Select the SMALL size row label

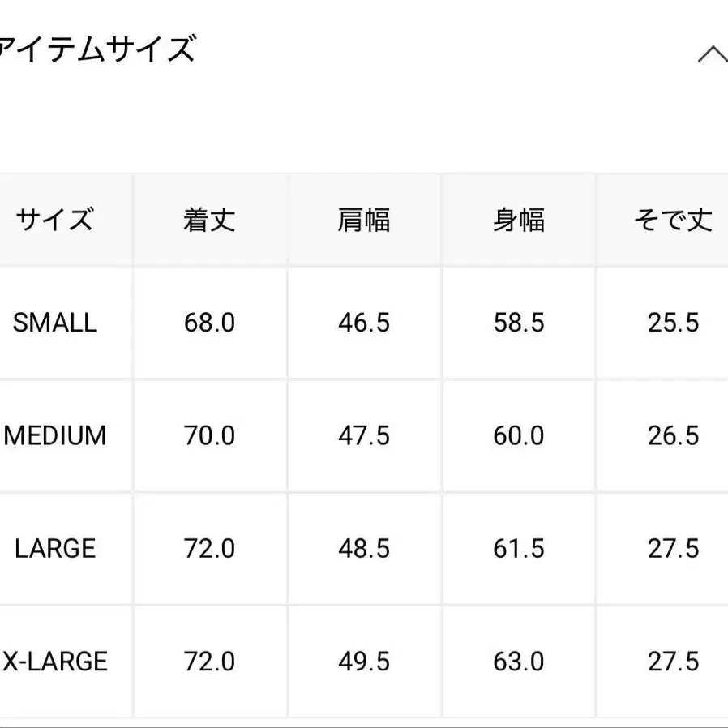click(x=55, y=322)
